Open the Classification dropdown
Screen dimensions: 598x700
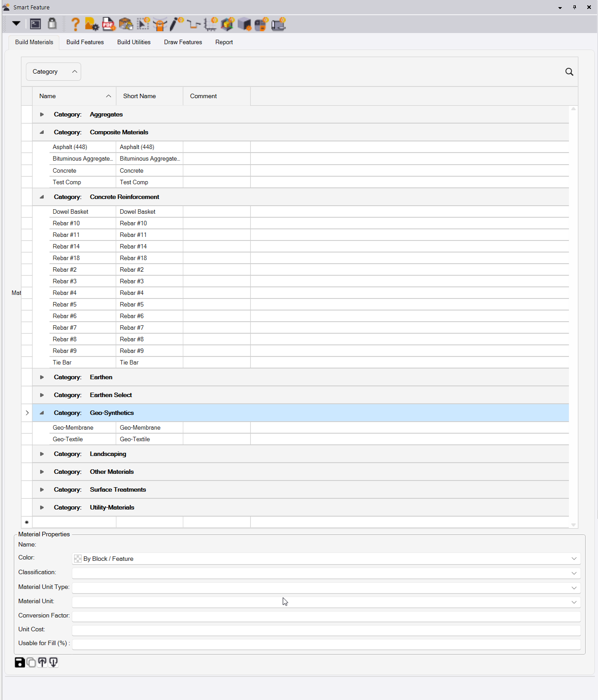pos(574,573)
